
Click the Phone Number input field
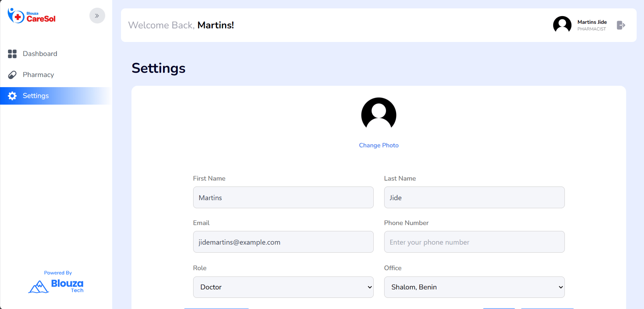tap(474, 242)
